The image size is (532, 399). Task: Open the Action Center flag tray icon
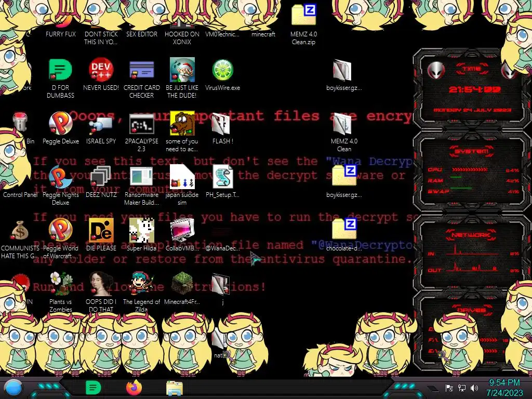coord(449,388)
